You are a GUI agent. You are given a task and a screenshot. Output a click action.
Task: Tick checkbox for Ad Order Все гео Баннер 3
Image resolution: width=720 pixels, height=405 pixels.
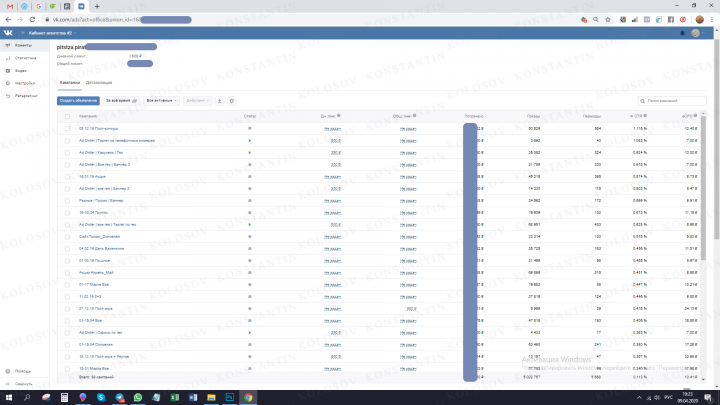[67, 164]
